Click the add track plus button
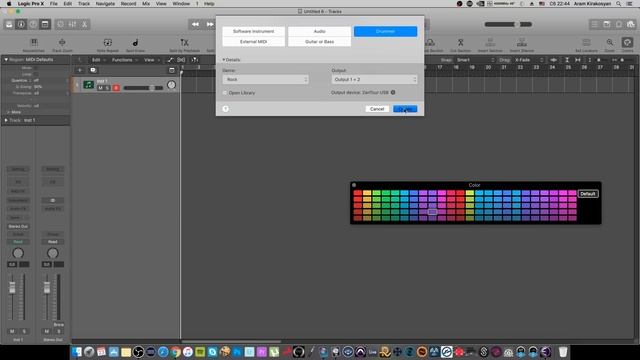Screen dimensions: 640x360 pyautogui.click(x=80, y=70)
